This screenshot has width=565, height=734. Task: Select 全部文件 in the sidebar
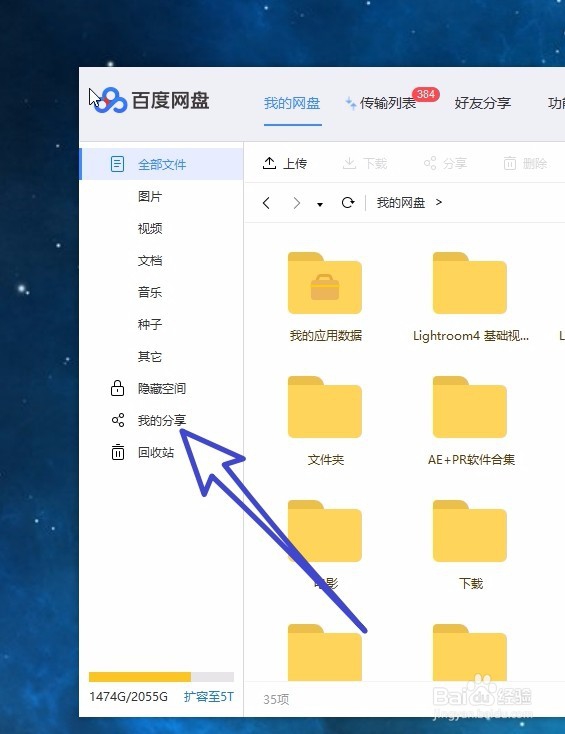(x=161, y=164)
